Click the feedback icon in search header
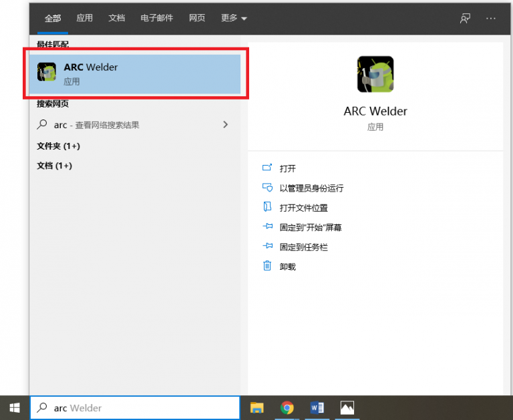Screen dimensions: 513x420 click(465, 18)
